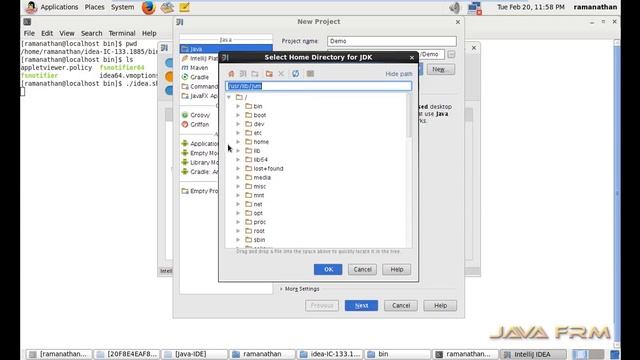The height and width of the screenshot is (360, 640).
Task: Select the lost+found folder in the tree
Action: [268, 169]
